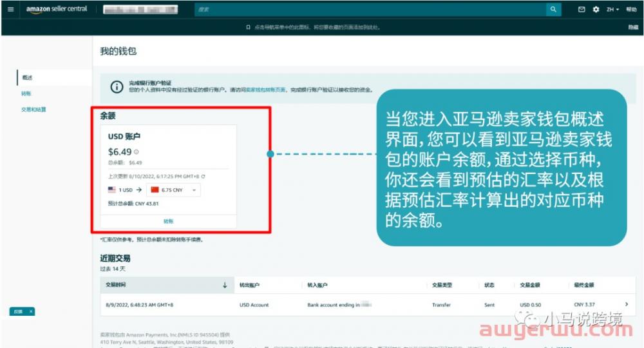Screen dimensions: 644x348
Task: Click the blurred account selector box
Action: (140, 10)
